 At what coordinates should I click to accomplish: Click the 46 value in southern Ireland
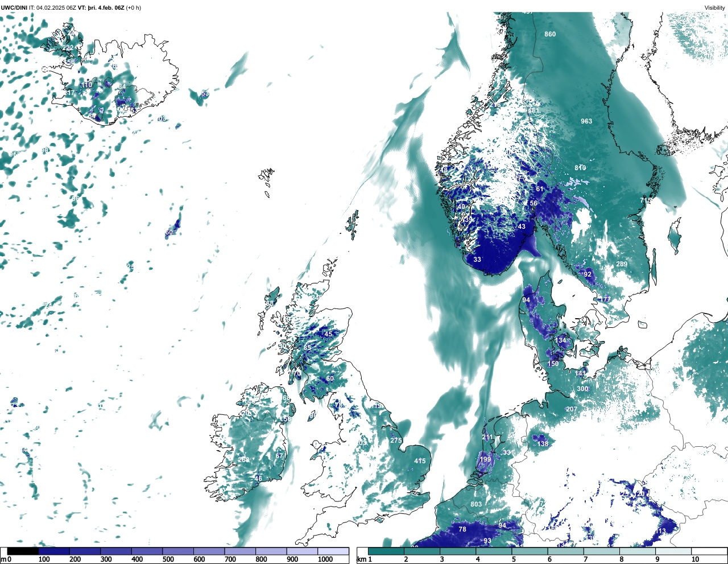(x=258, y=479)
